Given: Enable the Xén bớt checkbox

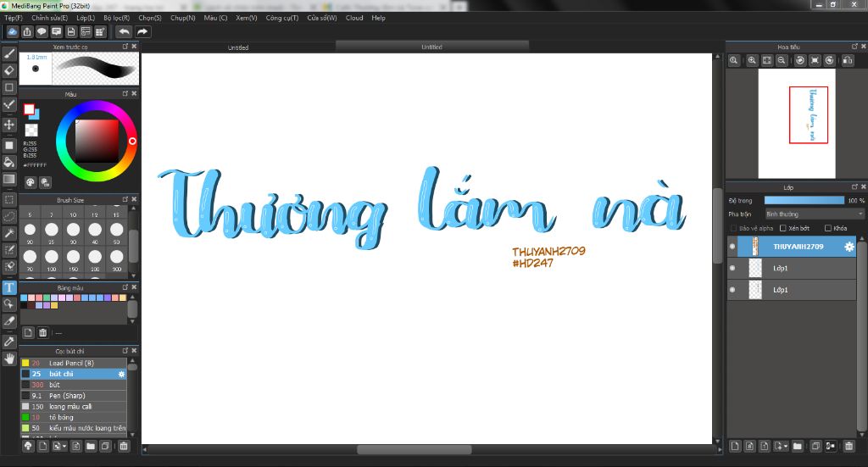Looking at the screenshot, I should pyautogui.click(x=782, y=228).
